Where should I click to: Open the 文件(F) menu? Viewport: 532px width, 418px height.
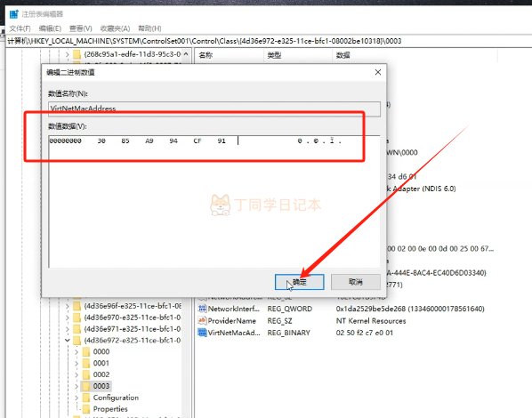click(x=20, y=28)
